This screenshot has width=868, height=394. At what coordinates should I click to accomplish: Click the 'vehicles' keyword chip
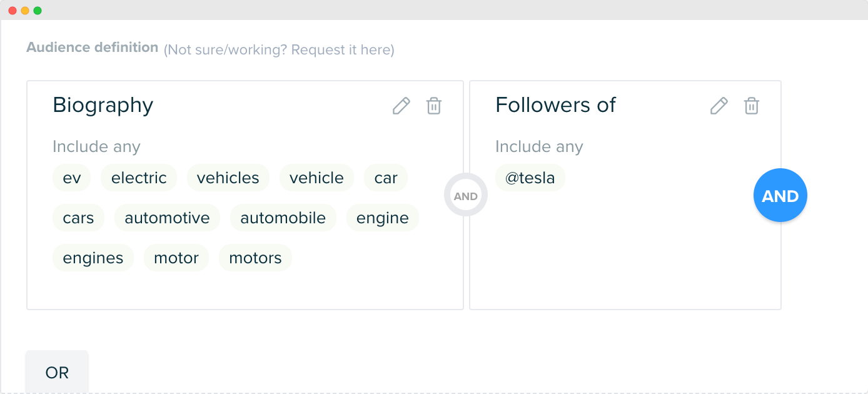[228, 178]
